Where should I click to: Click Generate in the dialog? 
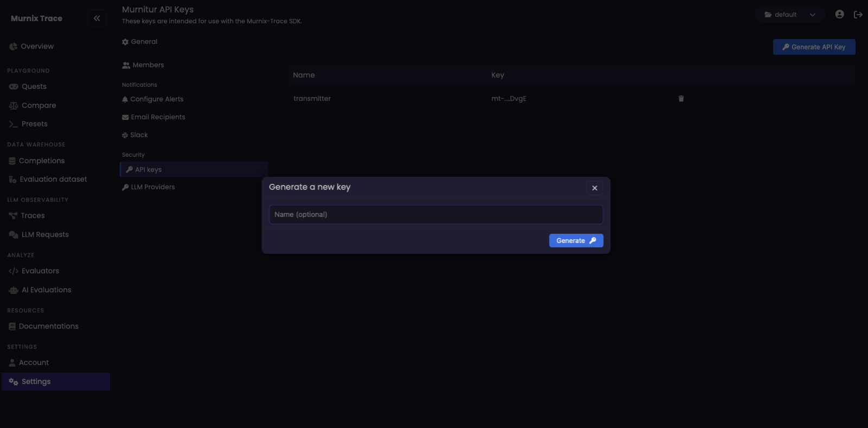(576, 241)
